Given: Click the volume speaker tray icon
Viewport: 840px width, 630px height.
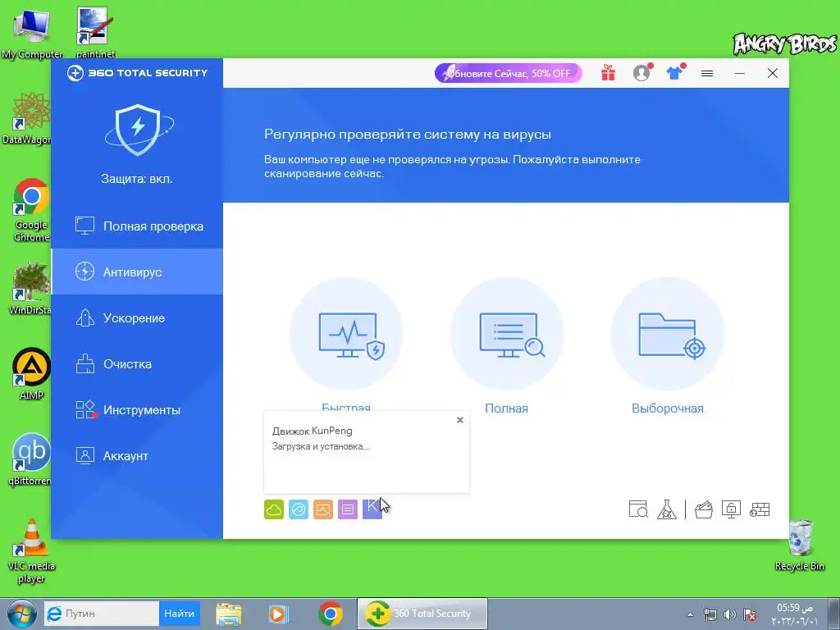Looking at the screenshot, I should (x=729, y=614).
